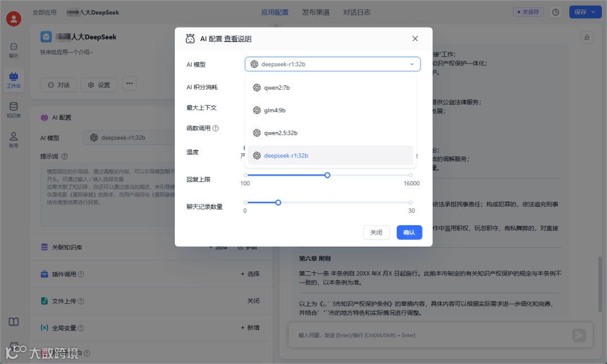
Task: Click the 文件上传 document icon
Action: pyautogui.click(x=44, y=301)
